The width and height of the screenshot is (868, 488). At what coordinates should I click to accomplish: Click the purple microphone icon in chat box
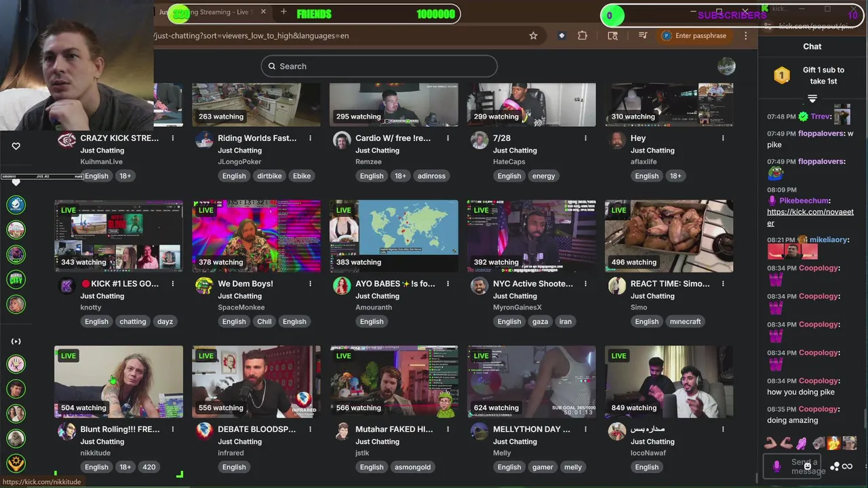776,466
